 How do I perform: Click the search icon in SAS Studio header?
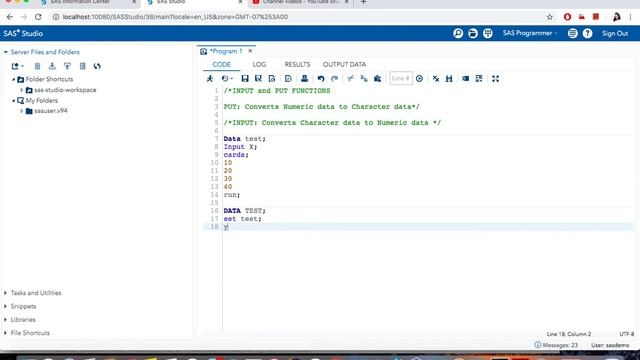458,33
